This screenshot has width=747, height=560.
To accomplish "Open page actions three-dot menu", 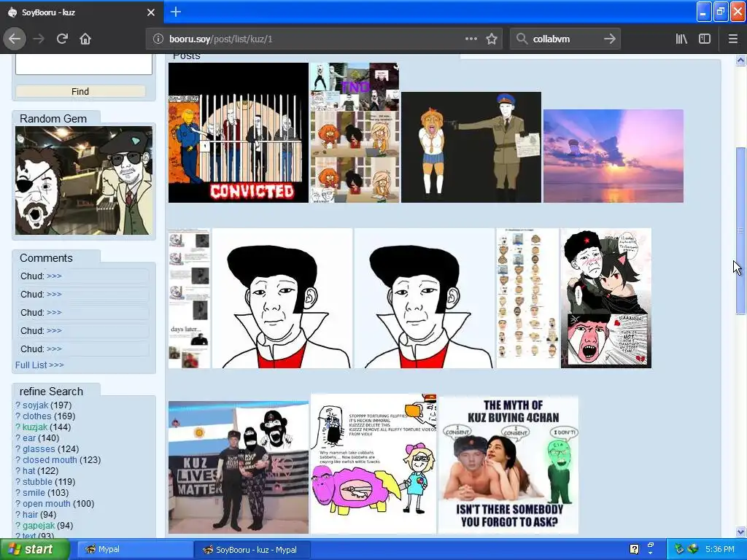I will (471, 39).
